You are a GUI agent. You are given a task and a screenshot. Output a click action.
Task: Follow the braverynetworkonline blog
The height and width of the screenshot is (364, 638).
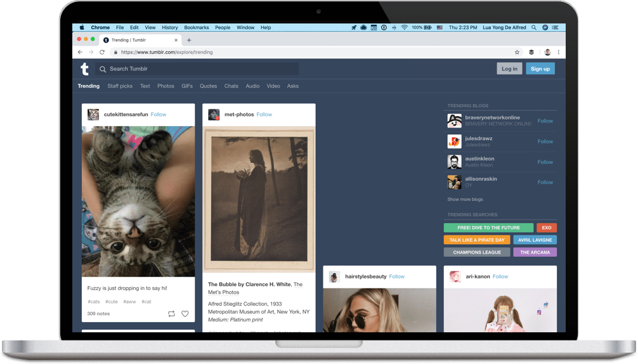pyautogui.click(x=545, y=121)
